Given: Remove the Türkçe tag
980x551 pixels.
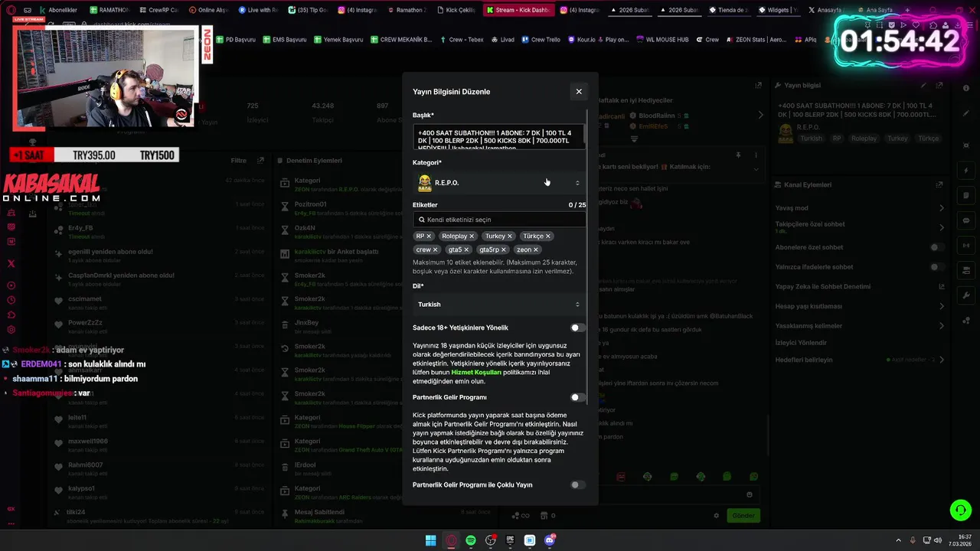Looking at the screenshot, I should pos(548,236).
